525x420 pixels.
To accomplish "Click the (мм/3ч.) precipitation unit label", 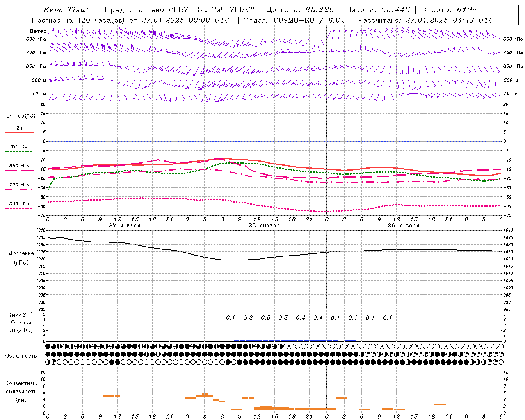I will (x=21, y=315).
